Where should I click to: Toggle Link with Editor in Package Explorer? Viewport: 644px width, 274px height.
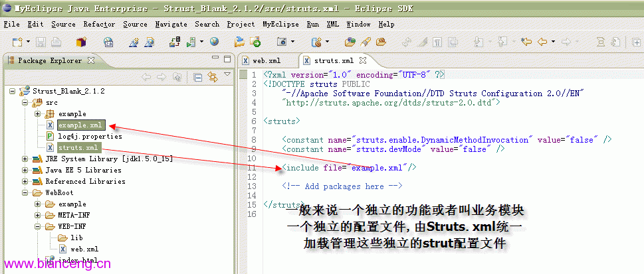pyautogui.click(x=212, y=77)
